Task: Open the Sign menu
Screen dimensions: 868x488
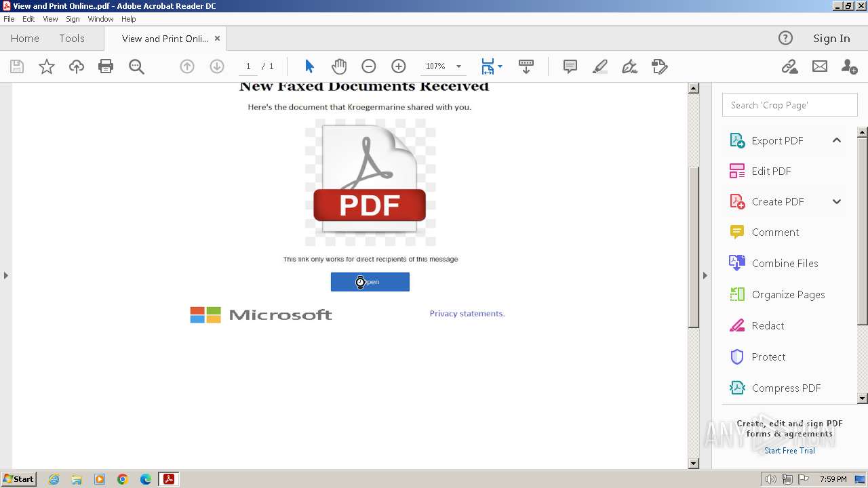Action: pos(73,19)
